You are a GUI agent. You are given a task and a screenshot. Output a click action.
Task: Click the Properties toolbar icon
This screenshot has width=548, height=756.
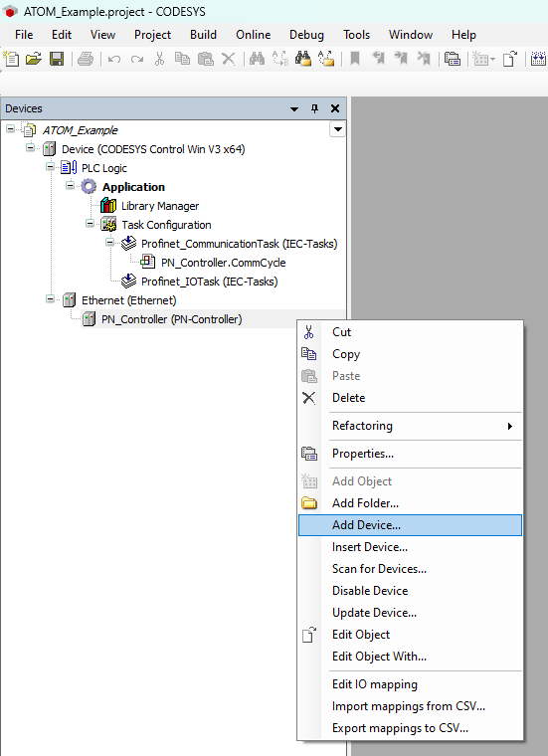[x=453, y=59]
